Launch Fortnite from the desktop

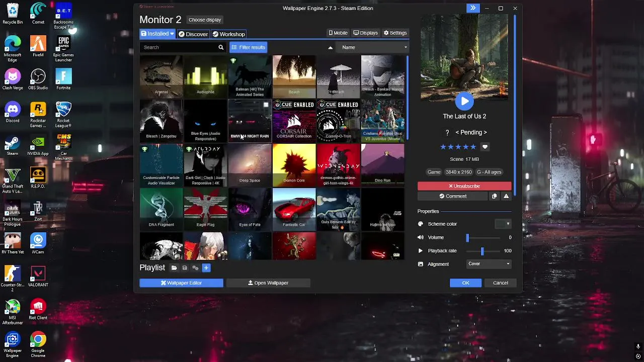tap(63, 79)
